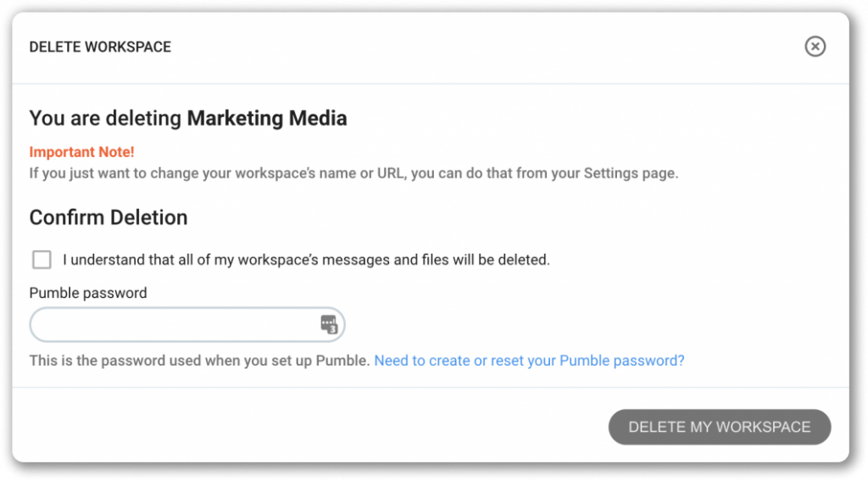Select the 'I understand that all' checkbox label

point(306,260)
